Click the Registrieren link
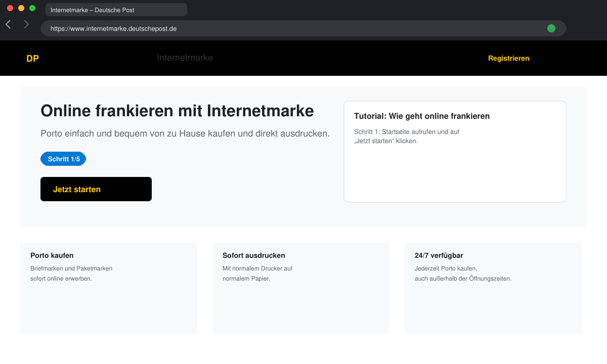 point(508,59)
